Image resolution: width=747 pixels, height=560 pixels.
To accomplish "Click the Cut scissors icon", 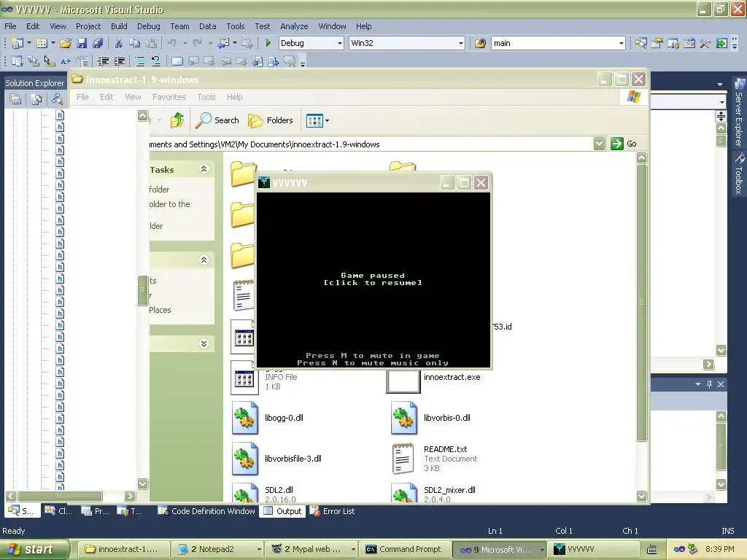I will [118, 43].
